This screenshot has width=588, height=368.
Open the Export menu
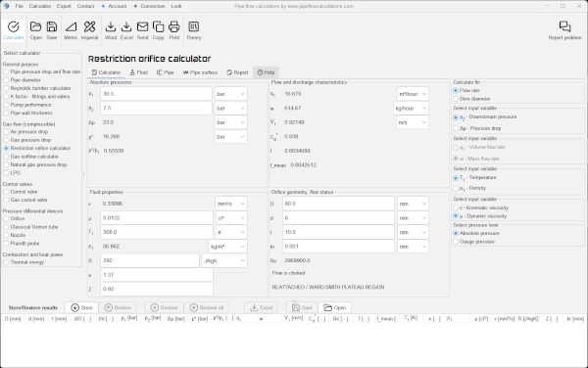pos(64,6)
